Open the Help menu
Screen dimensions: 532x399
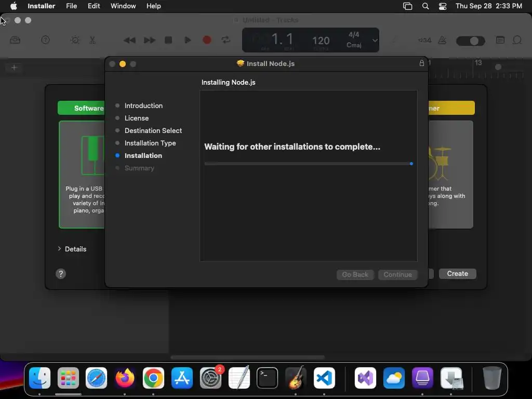point(153,6)
